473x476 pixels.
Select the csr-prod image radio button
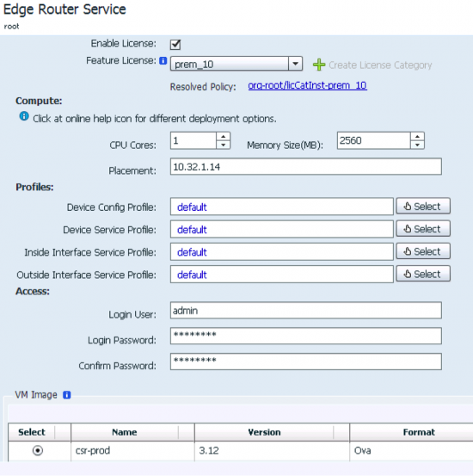tap(38, 450)
